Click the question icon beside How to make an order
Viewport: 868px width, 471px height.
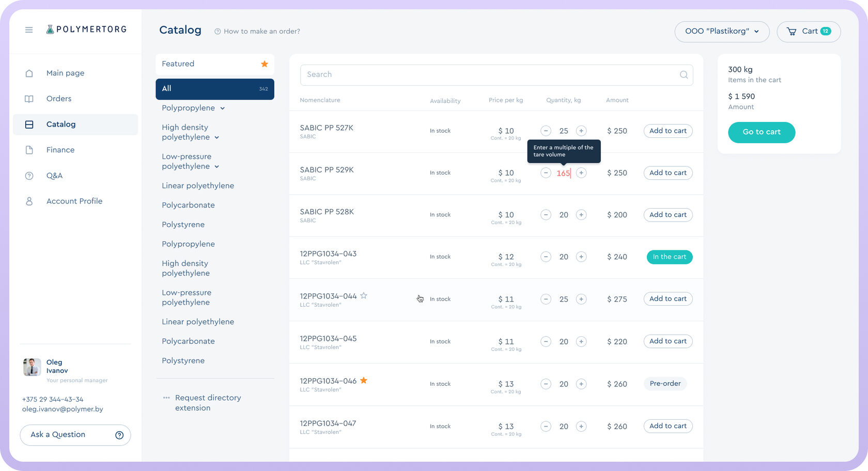point(218,32)
